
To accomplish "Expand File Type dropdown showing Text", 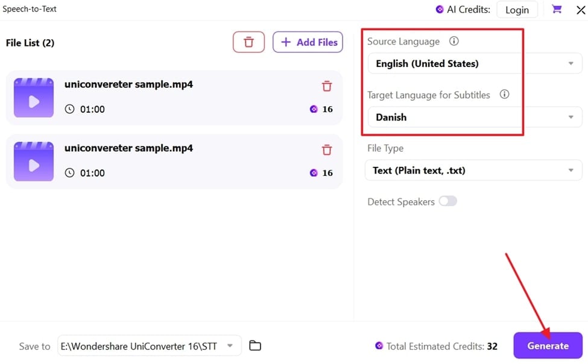I will [x=474, y=171].
